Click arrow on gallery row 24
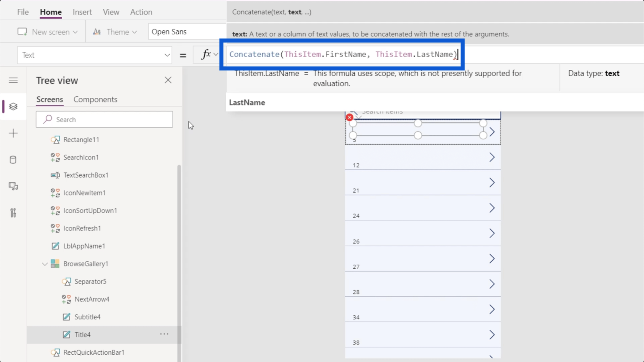The height and width of the screenshot is (362, 644). point(492,208)
